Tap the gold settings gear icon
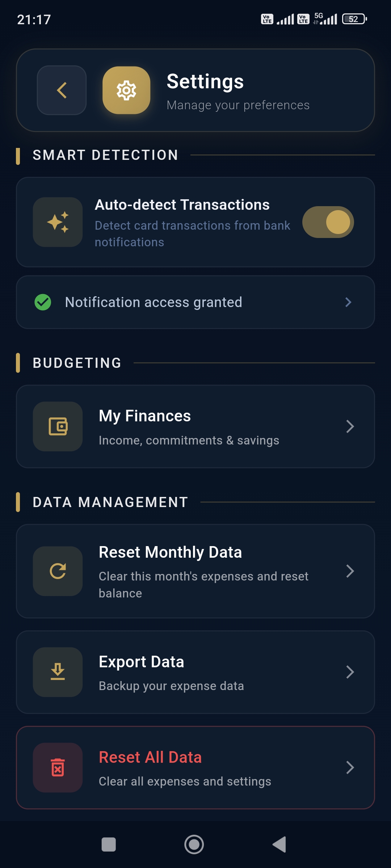Viewport: 391px width, 868px height. coord(126,90)
